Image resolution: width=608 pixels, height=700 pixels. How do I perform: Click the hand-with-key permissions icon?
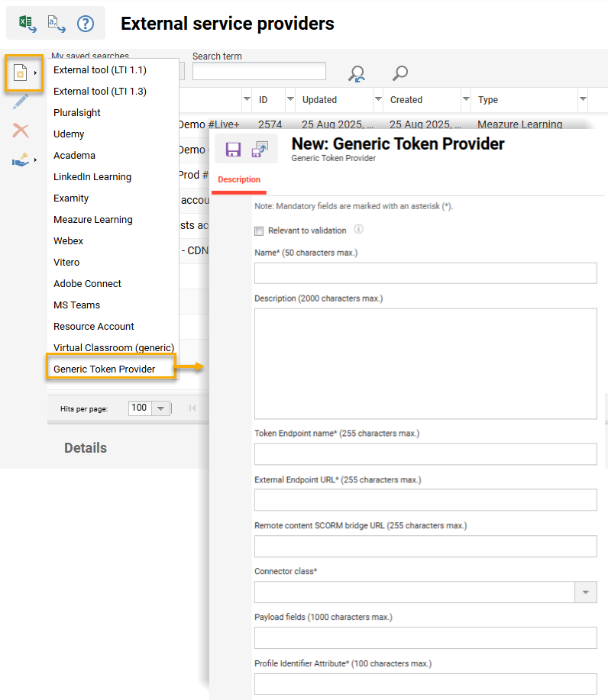(x=21, y=160)
